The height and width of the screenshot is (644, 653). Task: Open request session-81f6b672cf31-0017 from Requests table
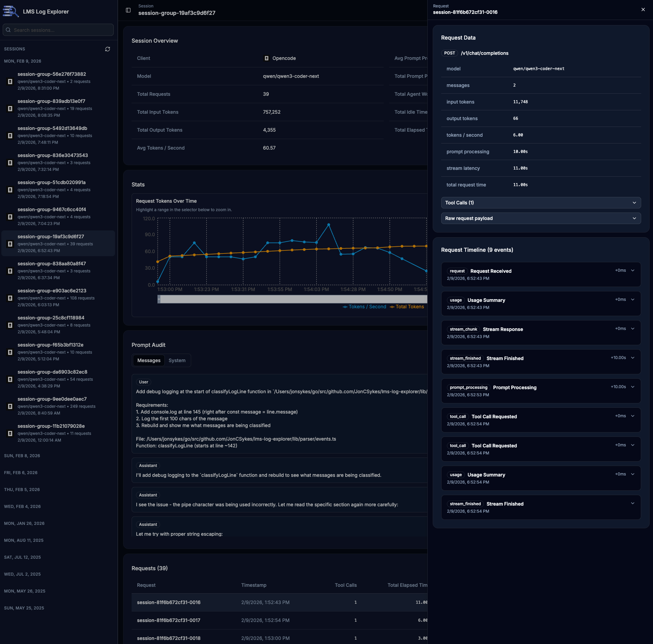pyautogui.click(x=168, y=620)
